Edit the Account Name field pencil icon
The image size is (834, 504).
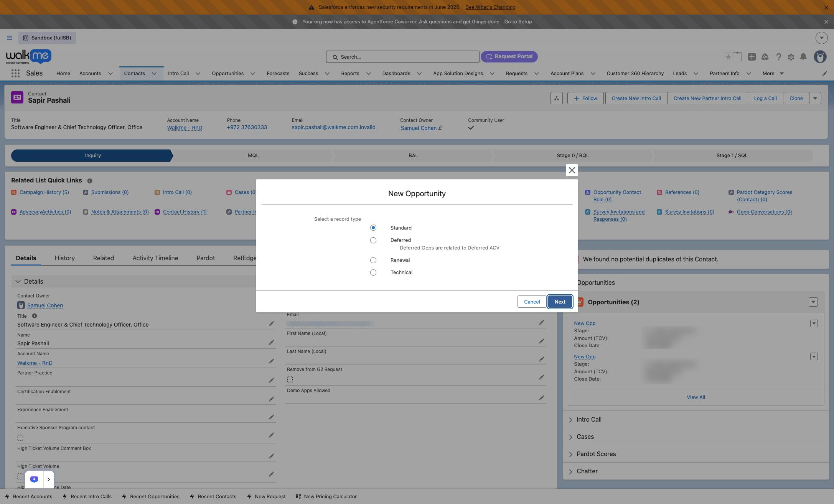[272, 361]
